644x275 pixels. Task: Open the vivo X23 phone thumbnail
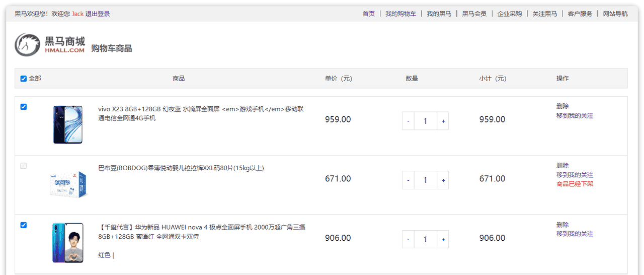[x=67, y=125]
